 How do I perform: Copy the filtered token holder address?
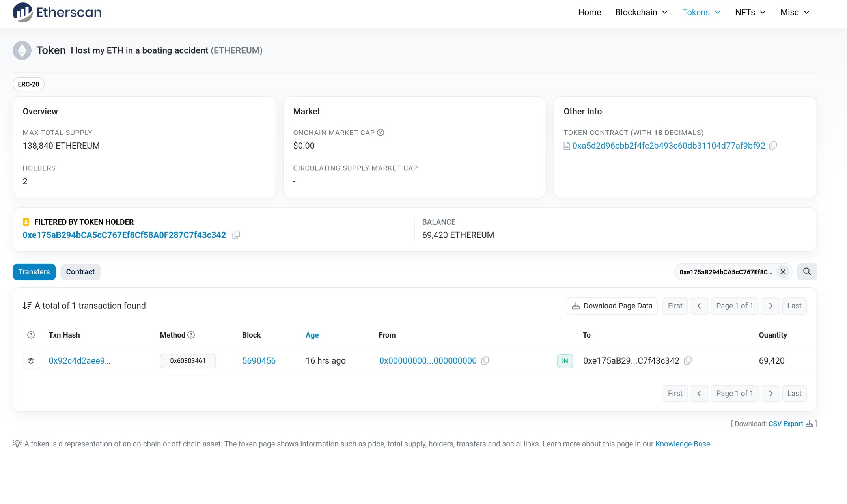[x=236, y=235]
